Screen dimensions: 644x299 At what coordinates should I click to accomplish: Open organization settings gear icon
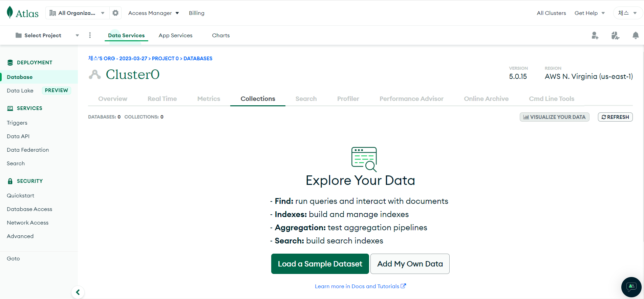click(x=115, y=13)
